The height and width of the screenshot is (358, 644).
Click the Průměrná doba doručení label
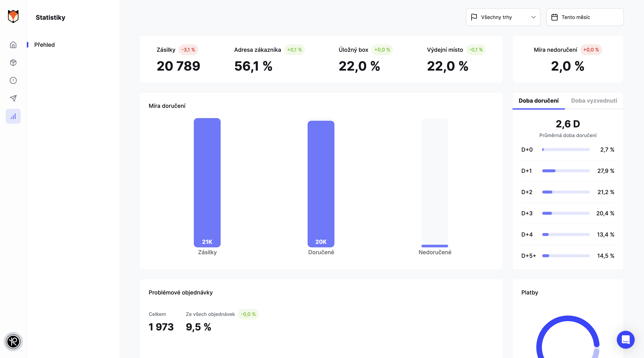point(568,135)
